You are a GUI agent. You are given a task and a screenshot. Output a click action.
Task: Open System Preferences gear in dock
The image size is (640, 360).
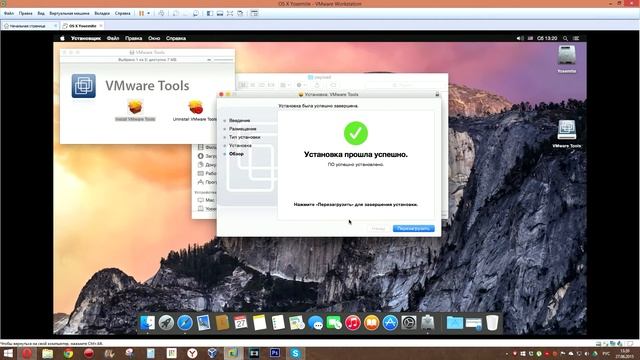pos(409,323)
